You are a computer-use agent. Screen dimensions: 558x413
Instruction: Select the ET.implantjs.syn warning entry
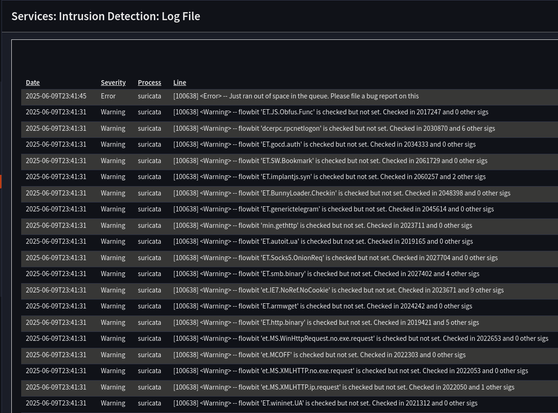289,177
